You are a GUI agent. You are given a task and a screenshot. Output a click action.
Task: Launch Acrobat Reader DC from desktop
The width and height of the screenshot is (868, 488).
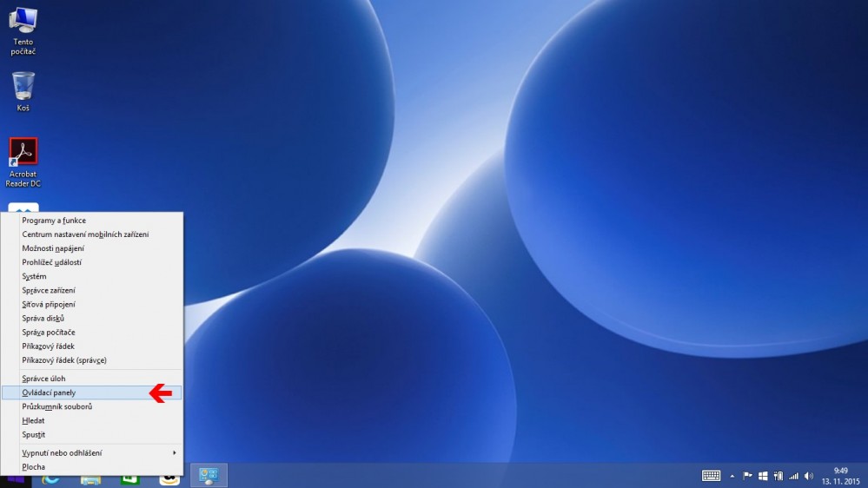(23, 161)
